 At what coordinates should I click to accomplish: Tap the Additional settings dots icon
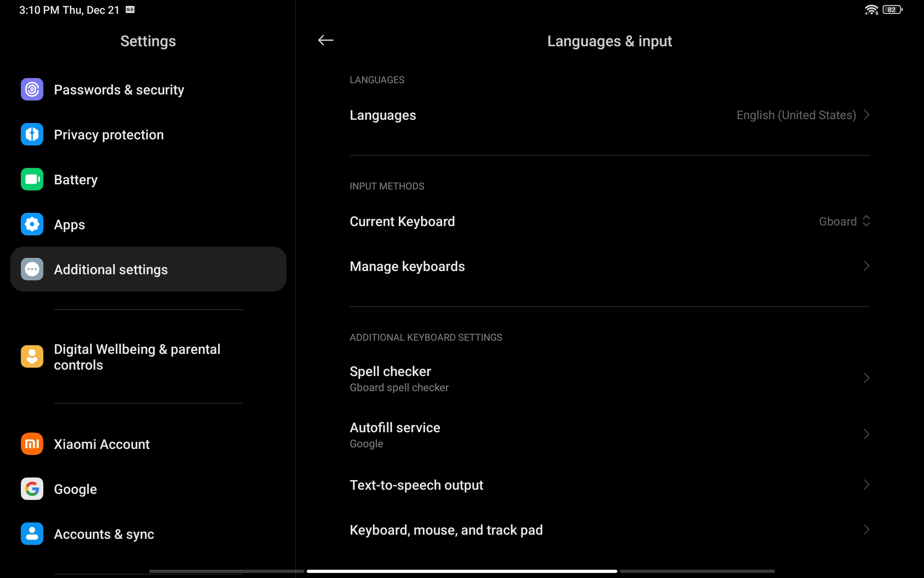(x=32, y=269)
